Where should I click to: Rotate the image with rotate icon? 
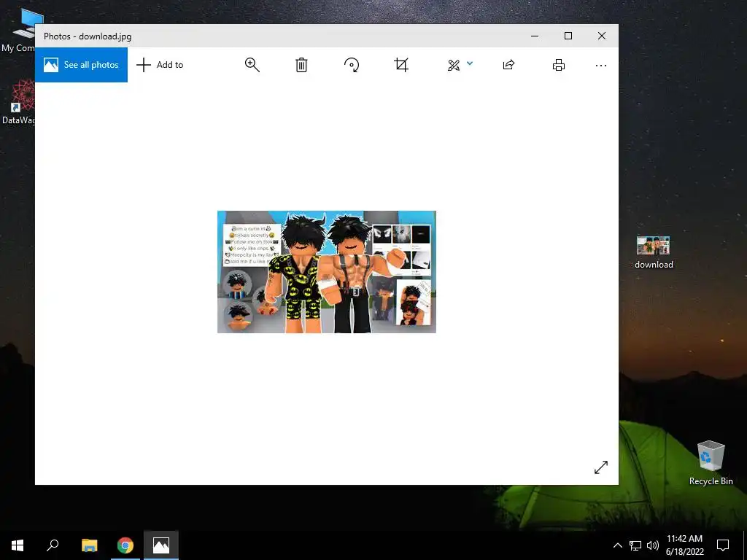coord(352,65)
